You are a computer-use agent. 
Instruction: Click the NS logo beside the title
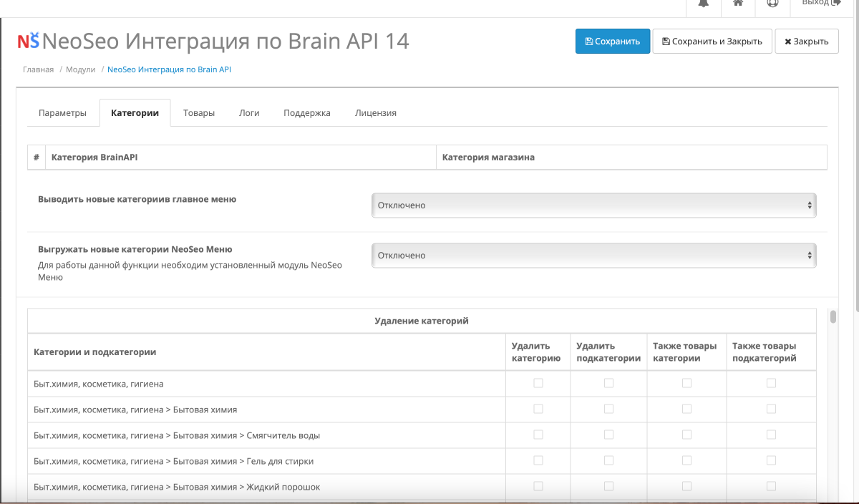pyautogui.click(x=29, y=41)
